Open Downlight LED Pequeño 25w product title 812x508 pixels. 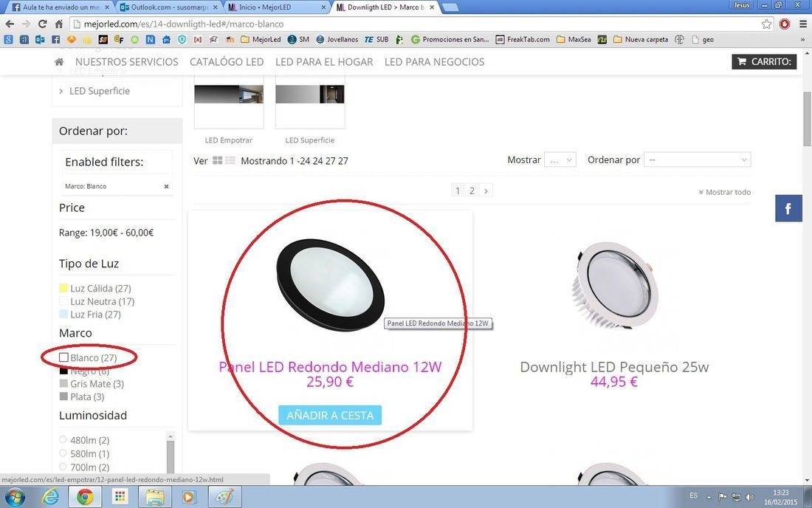[x=614, y=367]
